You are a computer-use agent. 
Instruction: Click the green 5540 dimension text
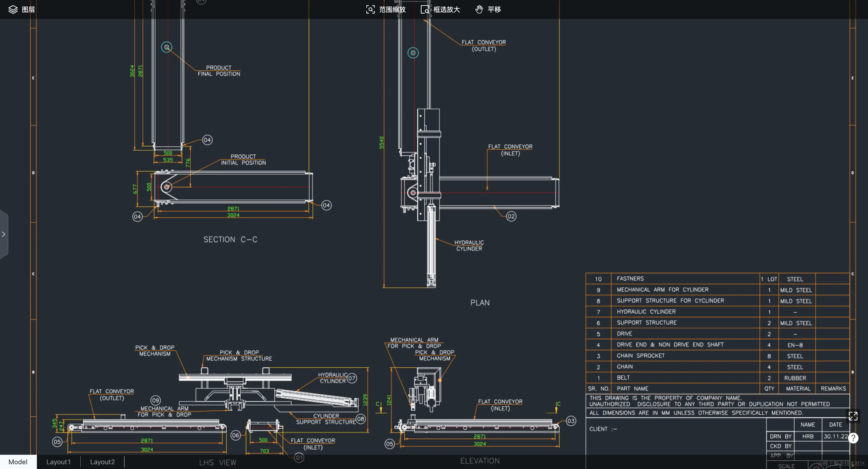[381, 142]
